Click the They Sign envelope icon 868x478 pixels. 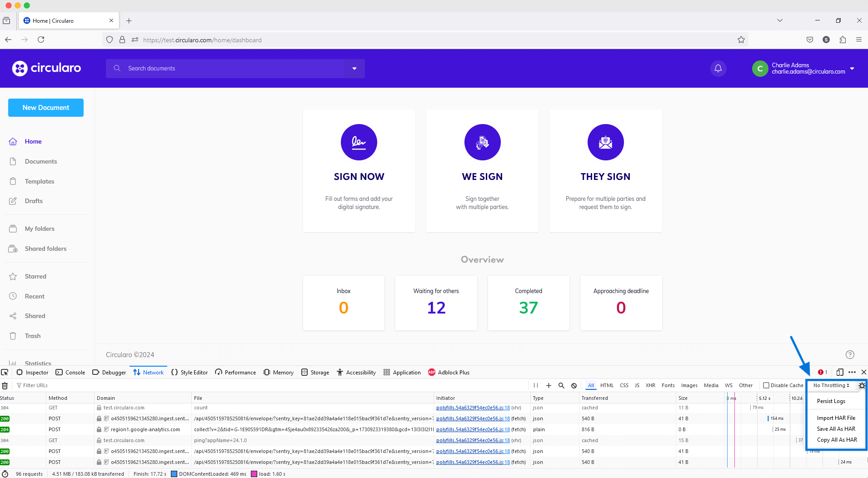(x=605, y=142)
